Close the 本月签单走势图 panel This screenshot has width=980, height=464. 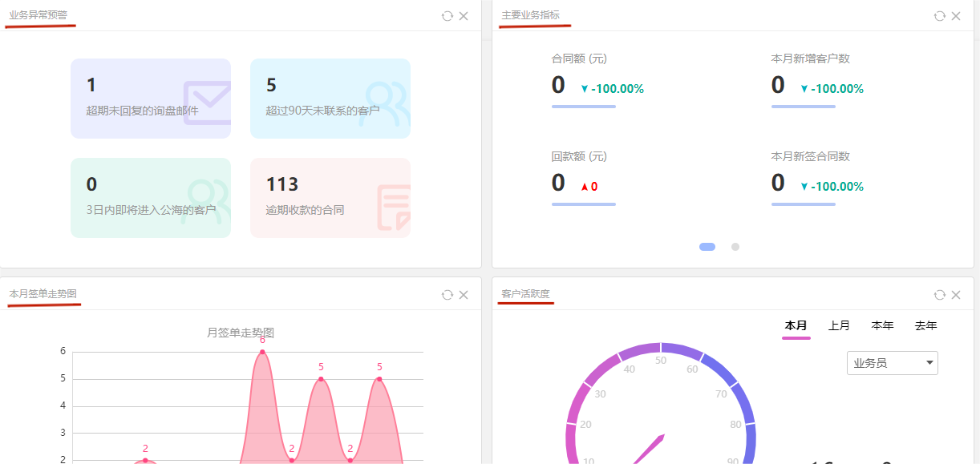coord(464,295)
